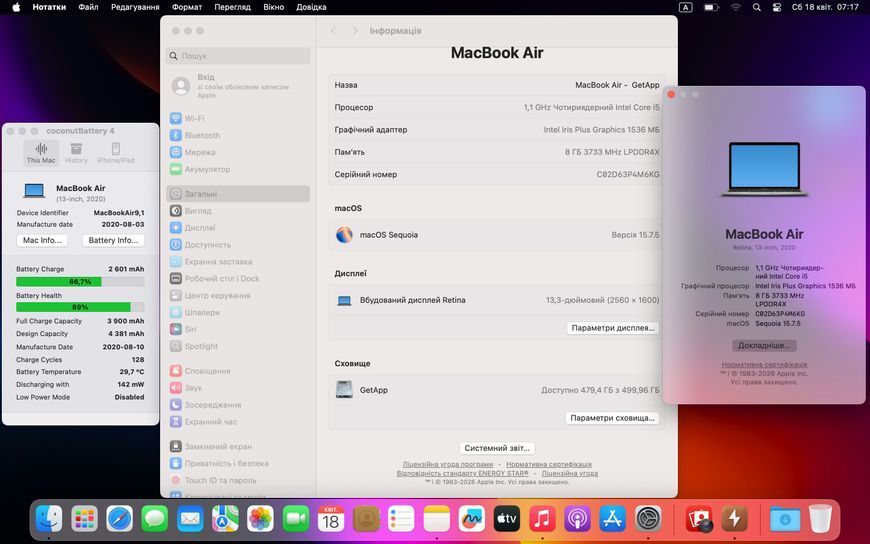Open Apple menu
The image size is (870, 544).
tap(16, 7)
